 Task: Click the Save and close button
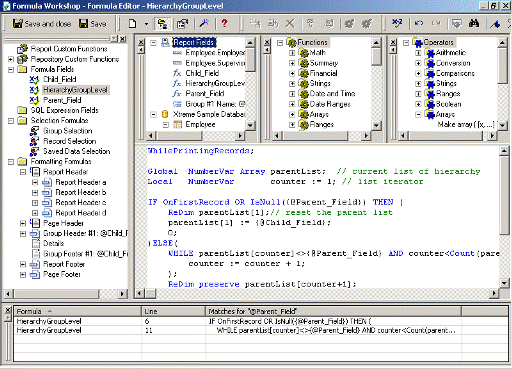click(42, 24)
